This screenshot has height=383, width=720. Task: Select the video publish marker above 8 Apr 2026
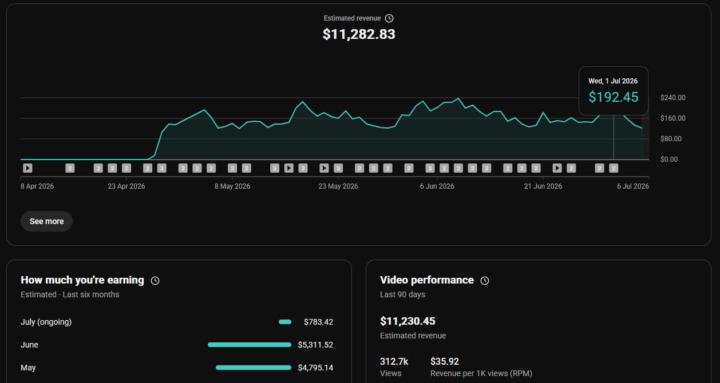pyautogui.click(x=28, y=169)
